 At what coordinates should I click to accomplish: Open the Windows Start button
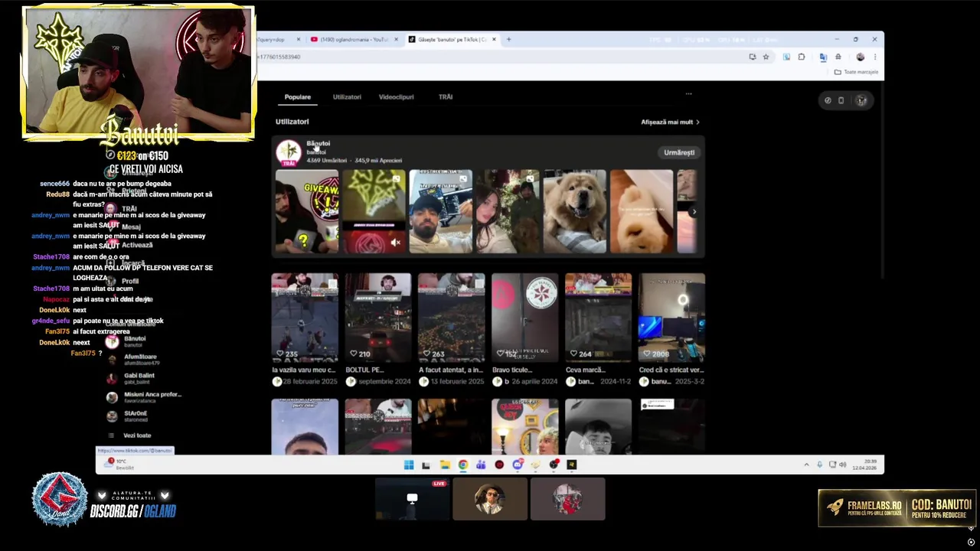tap(409, 465)
